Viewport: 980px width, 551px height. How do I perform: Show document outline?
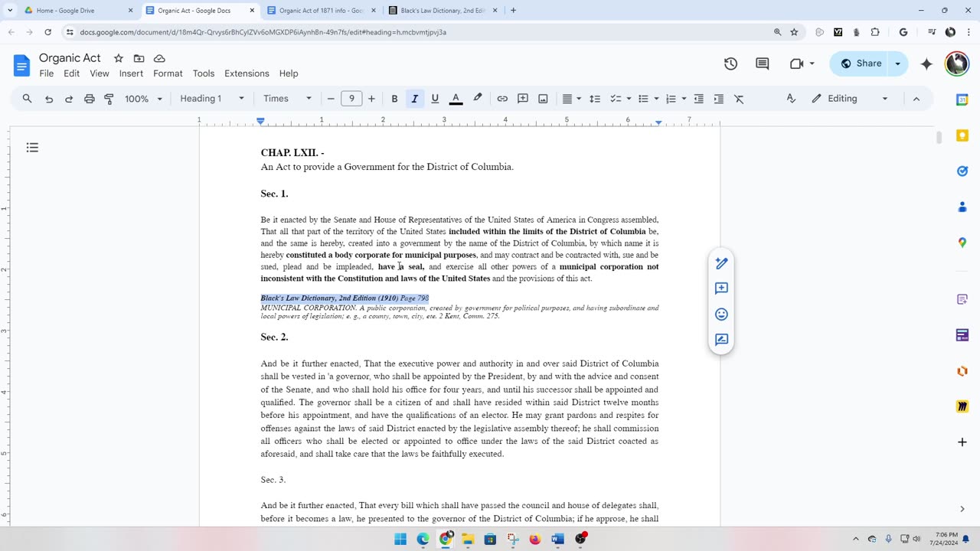tap(32, 148)
